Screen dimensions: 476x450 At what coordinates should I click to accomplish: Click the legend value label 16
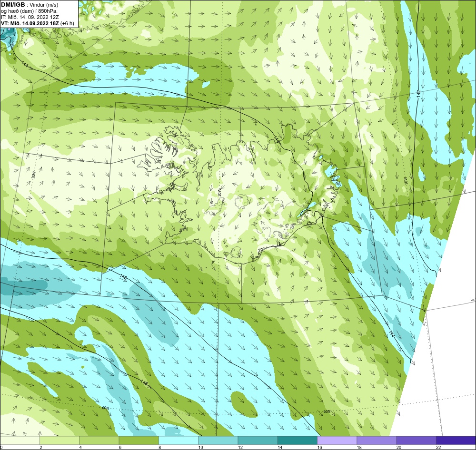pos(319,447)
